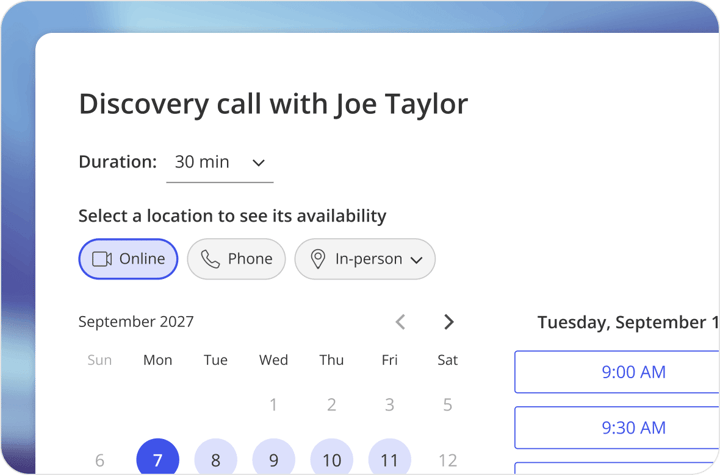Viewport: 720px width, 475px height.
Task: Click the Wed weekday header
Action: [273, 360]
